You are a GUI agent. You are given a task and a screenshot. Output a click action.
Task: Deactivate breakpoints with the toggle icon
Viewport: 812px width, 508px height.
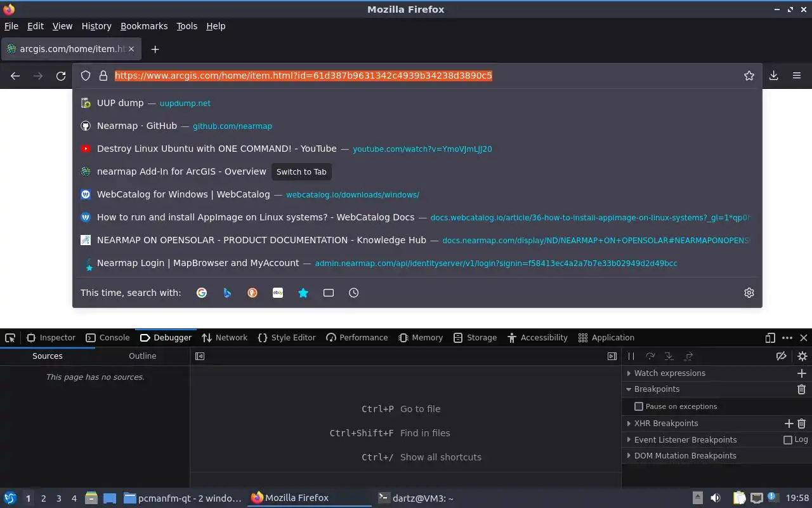[x=782, y=356]
